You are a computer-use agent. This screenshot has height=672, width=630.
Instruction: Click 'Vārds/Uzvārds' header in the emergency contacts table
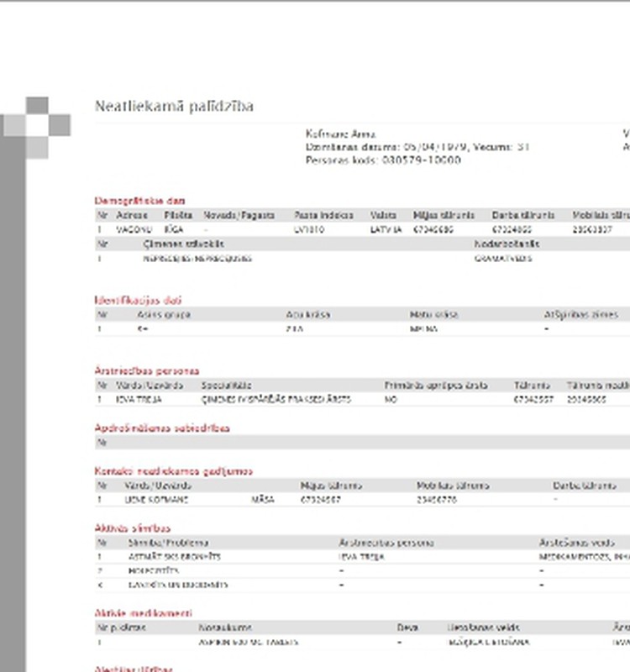[x=158, y=486]
